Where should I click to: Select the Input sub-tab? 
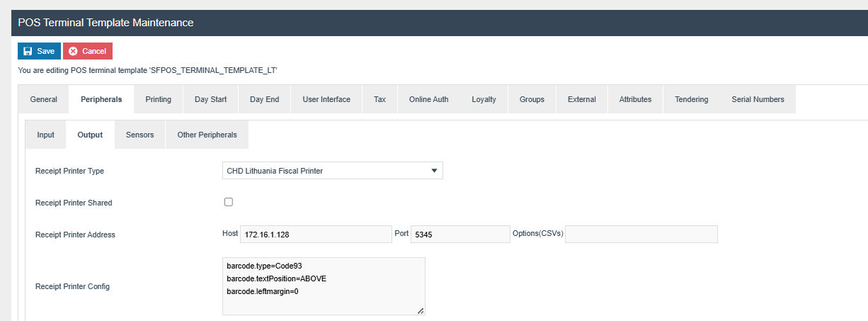[x=45, y=135]
